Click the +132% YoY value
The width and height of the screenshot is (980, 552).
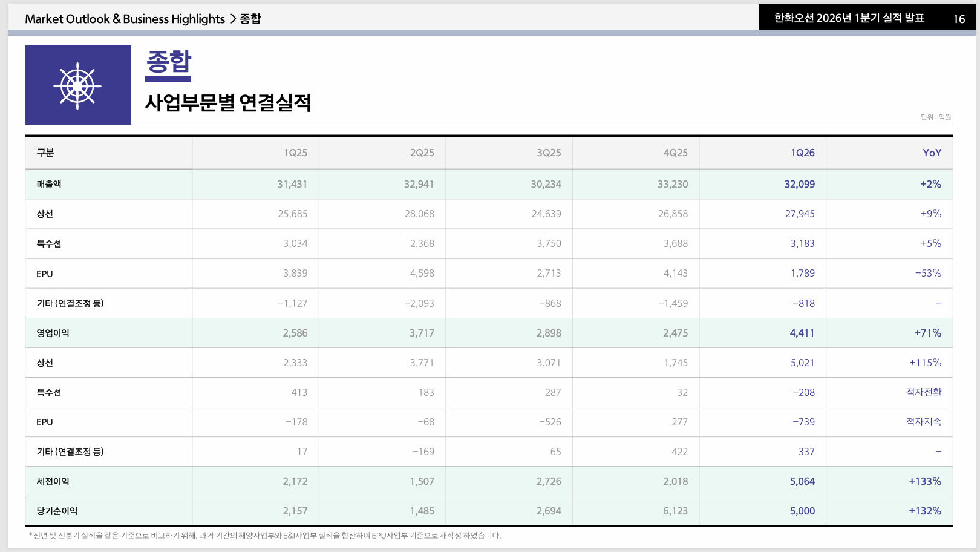click(x=925, y=511)
